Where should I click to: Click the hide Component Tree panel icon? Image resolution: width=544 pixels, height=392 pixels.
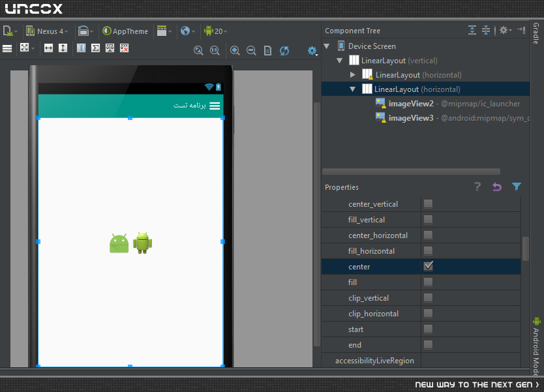521,30
